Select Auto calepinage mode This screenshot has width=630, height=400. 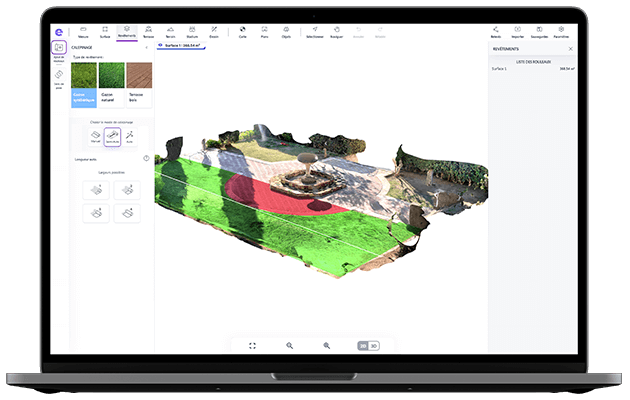(129, 137)
